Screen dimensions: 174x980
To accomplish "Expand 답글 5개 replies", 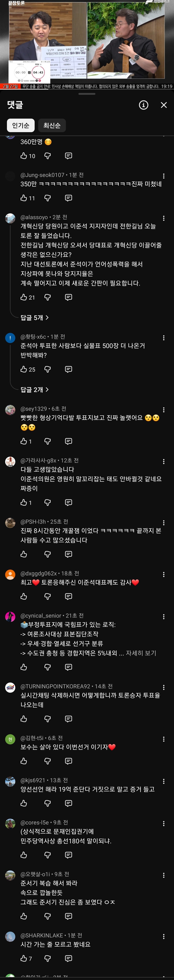I will pos(35,318).
